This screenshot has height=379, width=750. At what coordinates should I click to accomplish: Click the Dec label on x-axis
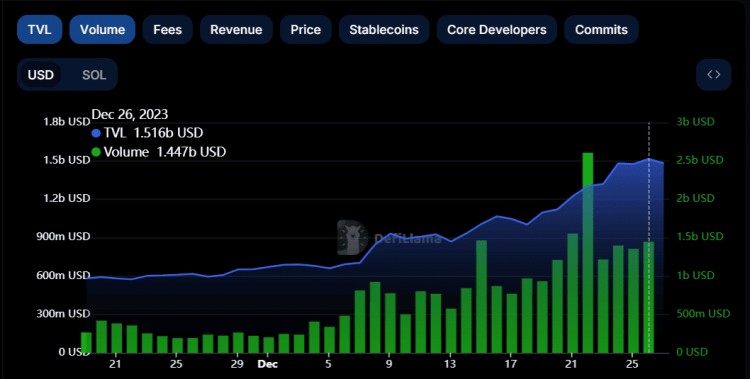point(267,364)
